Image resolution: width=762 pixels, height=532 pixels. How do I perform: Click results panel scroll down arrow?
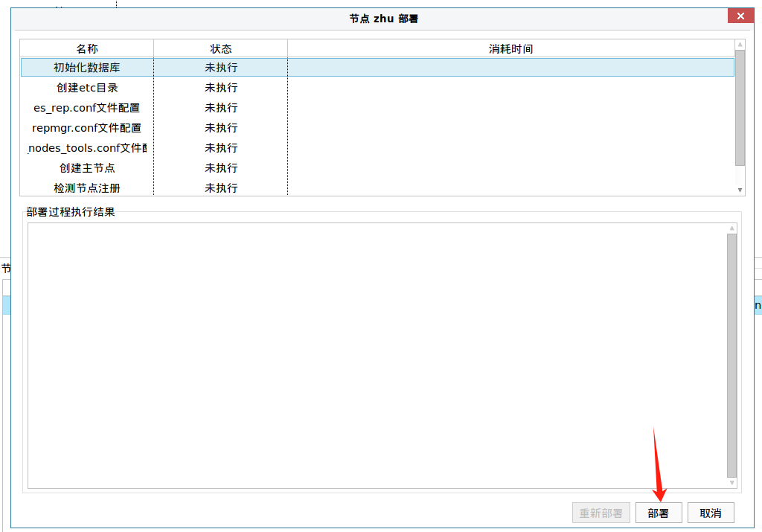[x=732, y=483]
